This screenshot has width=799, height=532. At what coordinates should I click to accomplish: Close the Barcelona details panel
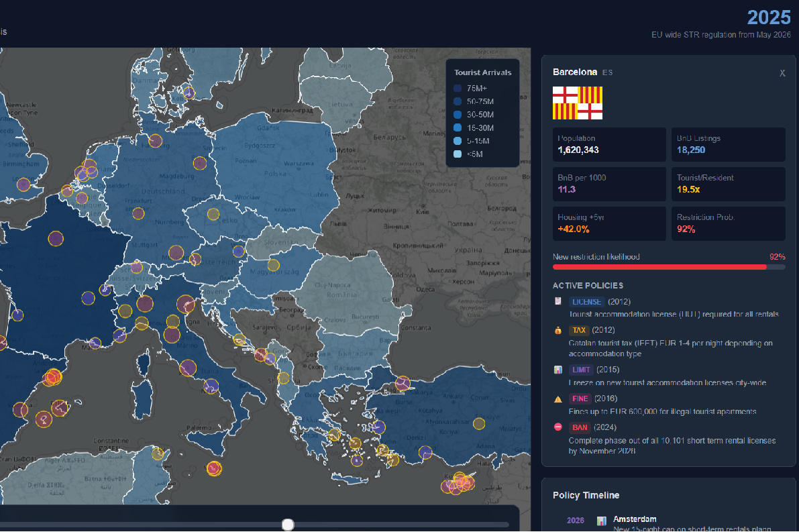pyautogui.click(x=782, y=73)
